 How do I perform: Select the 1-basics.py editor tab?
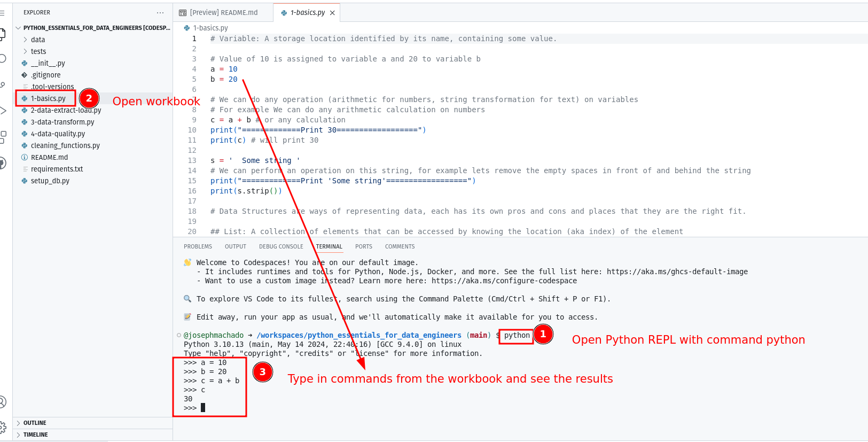(x=307, y=12)
